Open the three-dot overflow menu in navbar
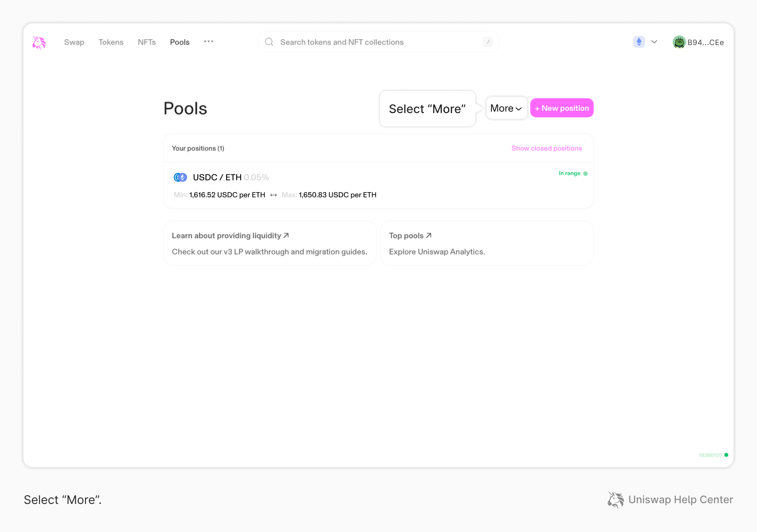Image resolution: width=757 pixels, height=532 pixels. pyautogui.click(x=208, y=42)
